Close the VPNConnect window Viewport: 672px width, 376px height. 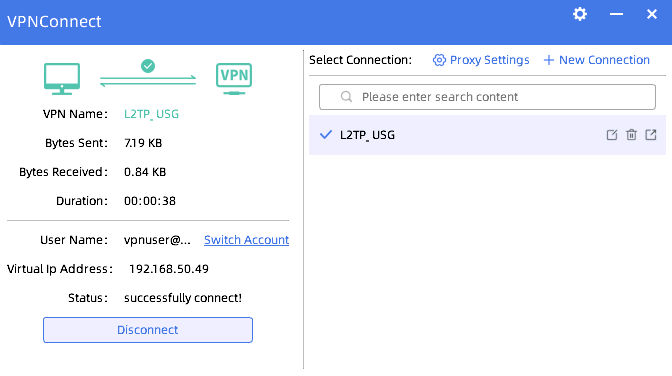pyautogui.click(x=652, y=14)
